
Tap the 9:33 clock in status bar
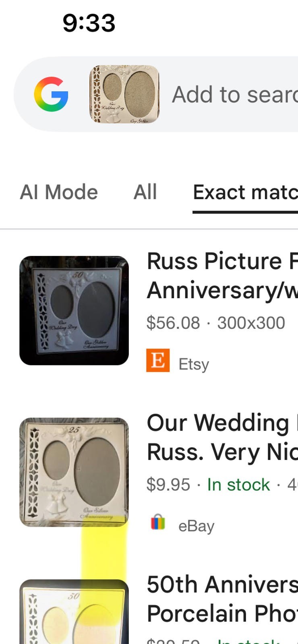pyautogui.click(x=89, y=23)
